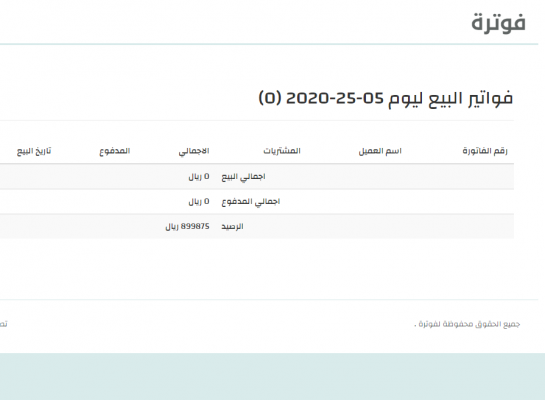The image size is (545, 400).
Task: Click the تاريخ البيع column header
Action: pyautogui.click(x=34, y=151)
